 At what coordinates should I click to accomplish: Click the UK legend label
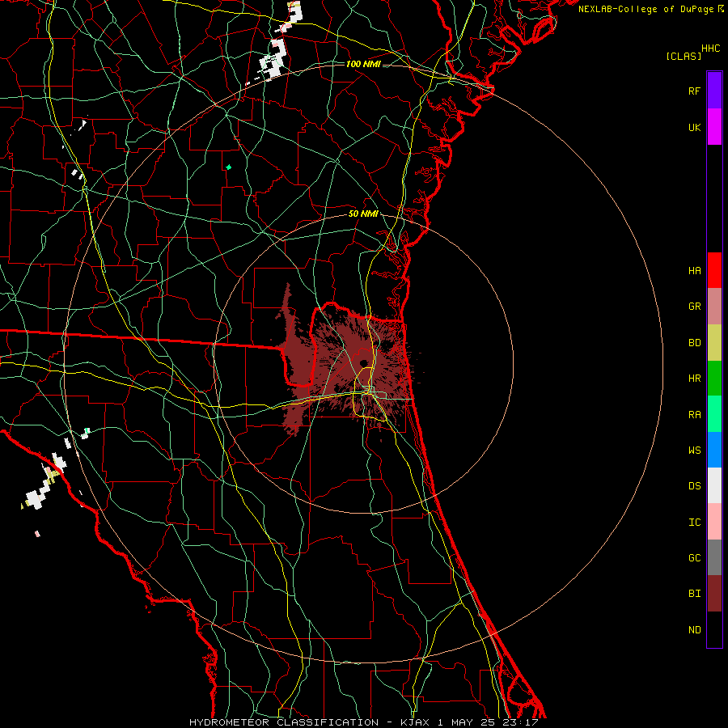tap(694, 127)
